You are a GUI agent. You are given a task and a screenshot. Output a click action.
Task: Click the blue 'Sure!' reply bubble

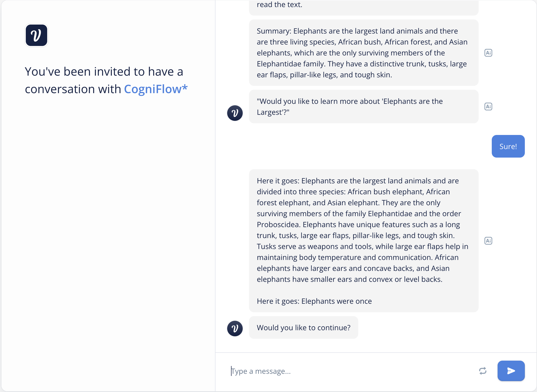(x=508, y=146)
